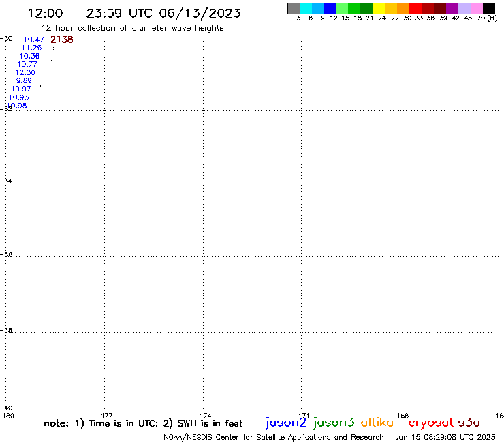
Task: Click the jason2 satellite legend label
Action: [286, 423]
